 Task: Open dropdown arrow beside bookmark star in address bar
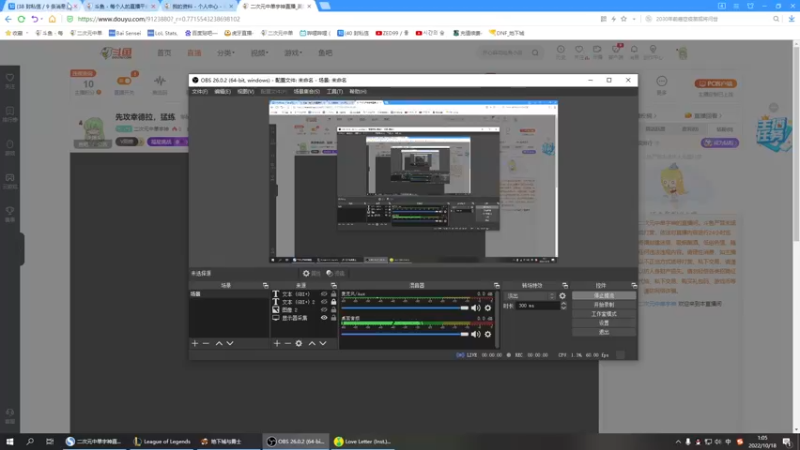click(x=634, y=19)
